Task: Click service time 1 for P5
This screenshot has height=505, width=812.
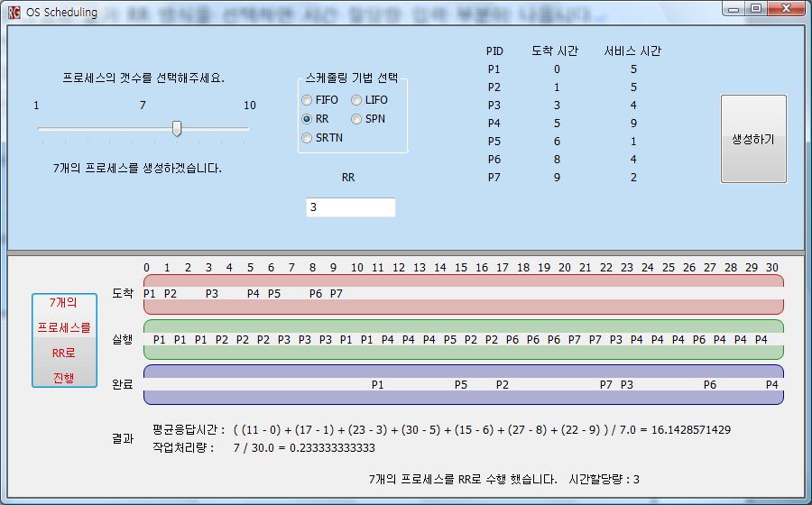Action: point(633,142)
